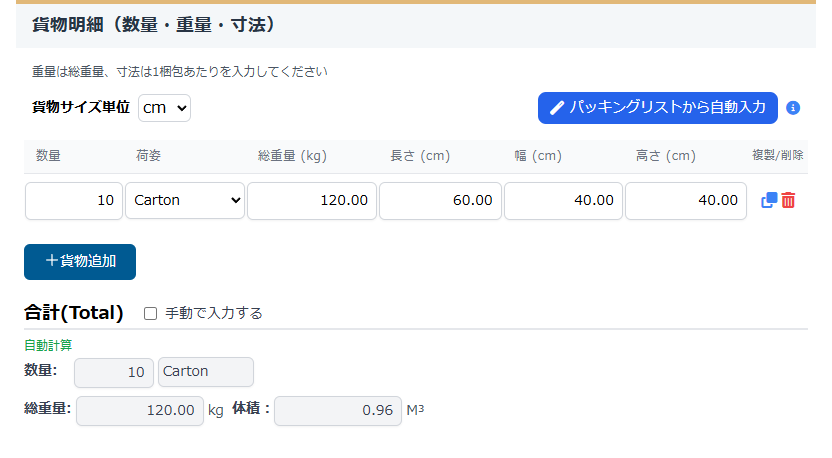Select the 数量 input showing 10
This screenshot has width=832, height=458.
click(74, 201)
